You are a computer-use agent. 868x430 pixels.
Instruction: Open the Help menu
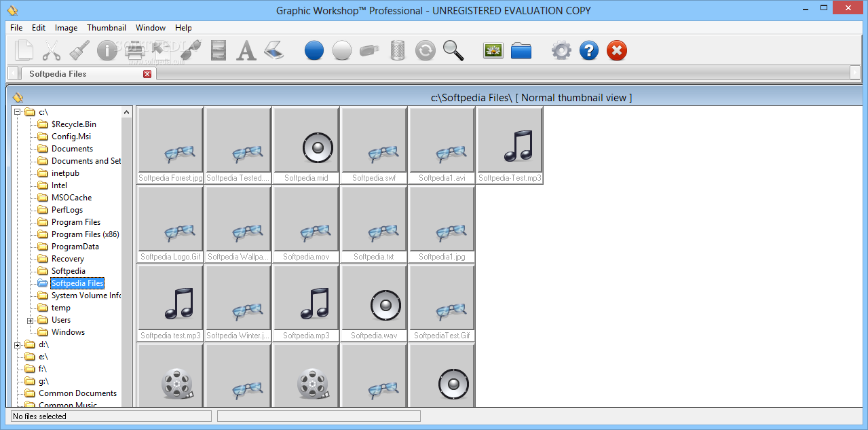[x=183, y=28]
